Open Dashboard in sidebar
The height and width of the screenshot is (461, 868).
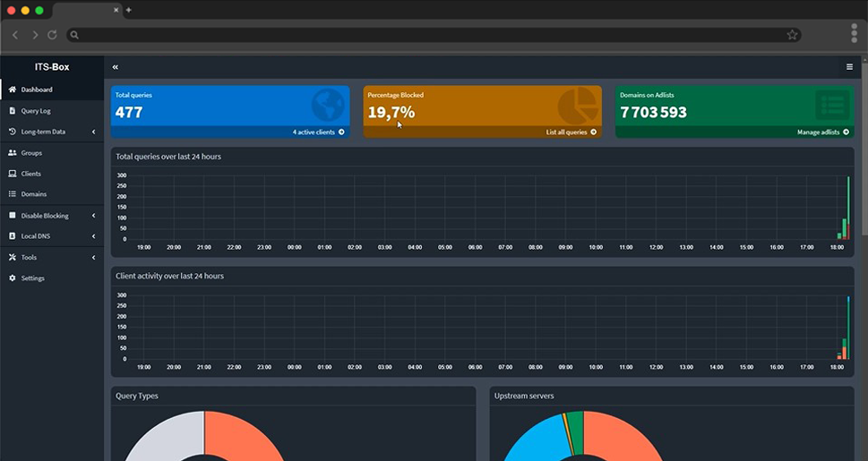[52, 90]
